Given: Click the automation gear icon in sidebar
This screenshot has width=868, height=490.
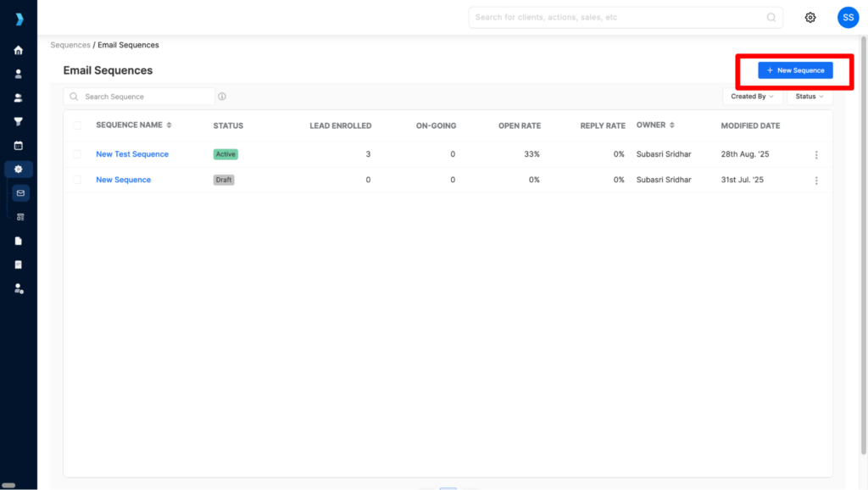Looking at the screenshot, I should click(19, 169).
